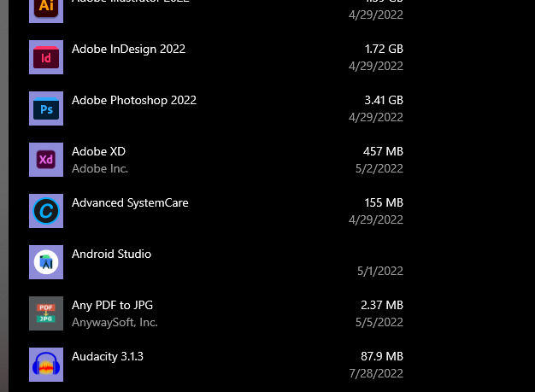Click the Adobe Illustrator Ai icon
The width and height of the screenshot is (535, 392).
[46, 10]
